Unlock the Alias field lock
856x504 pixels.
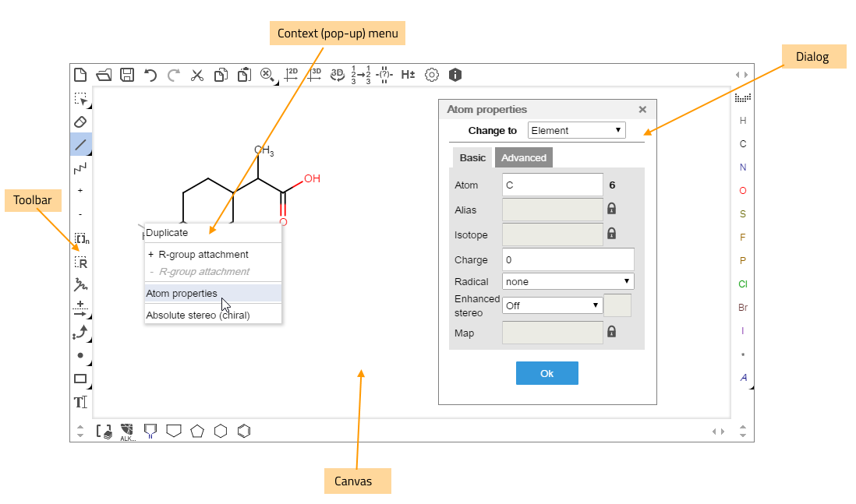[612, 209]
